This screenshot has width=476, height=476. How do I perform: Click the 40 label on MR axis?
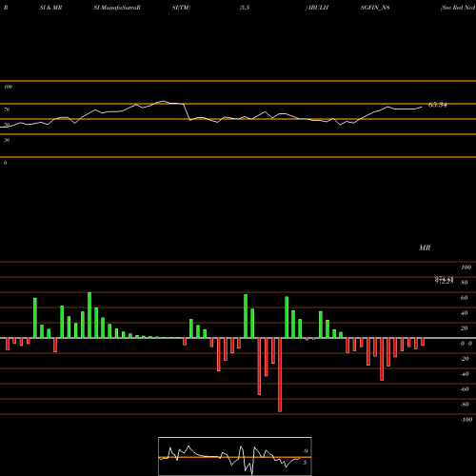pyautogui.click(x=465, y=313)
